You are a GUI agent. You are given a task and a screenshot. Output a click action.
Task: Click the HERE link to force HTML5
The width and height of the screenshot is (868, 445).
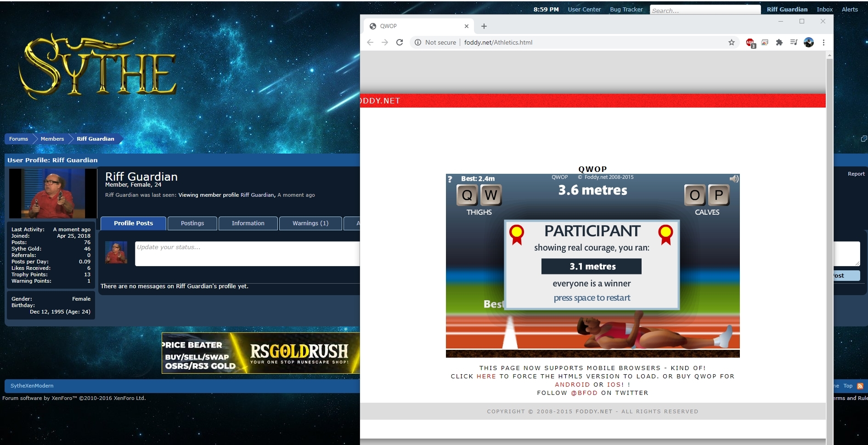tap(486, 376)
